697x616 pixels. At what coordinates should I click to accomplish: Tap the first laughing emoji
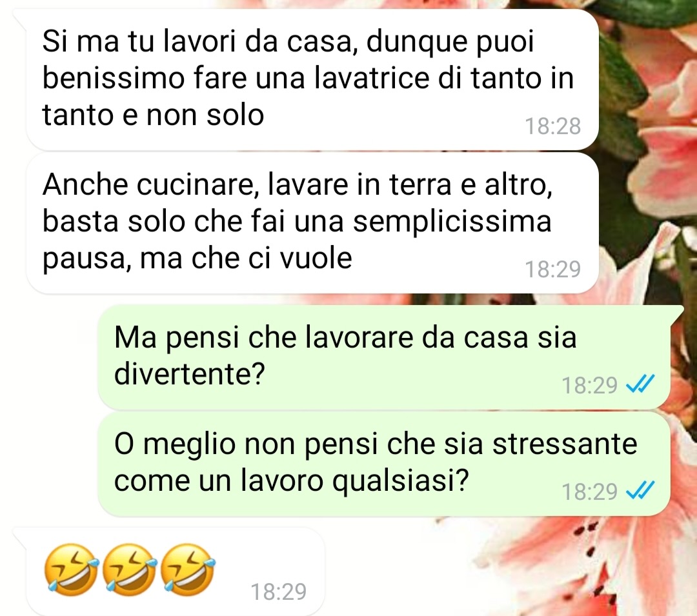(x=71, y=570)
